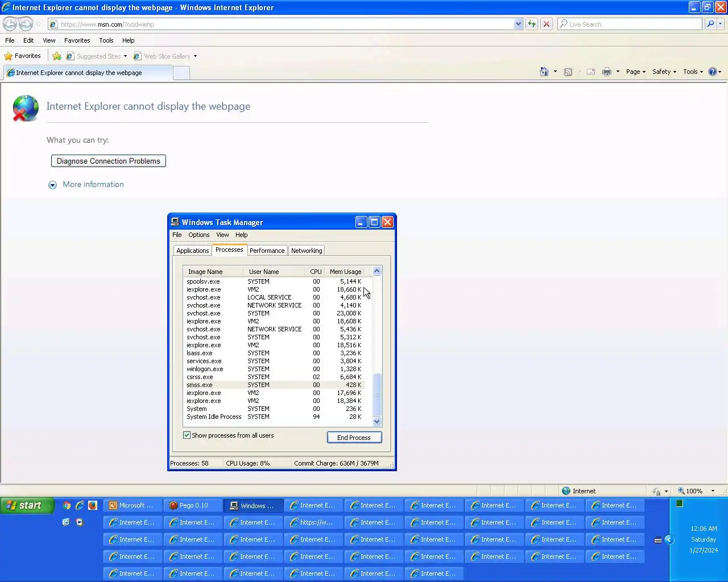Open a new blank IE tab
The width and height of the screenshot is (728, 582).
point(181,73)
